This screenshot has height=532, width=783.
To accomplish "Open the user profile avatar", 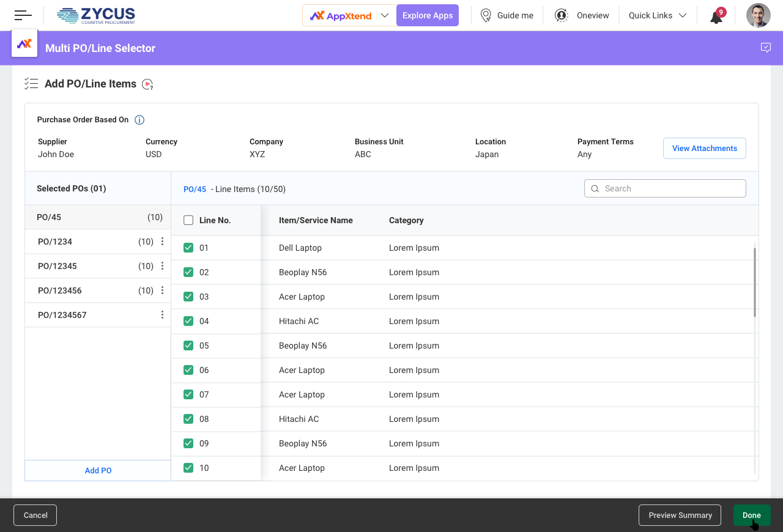I will pos(758,15).
